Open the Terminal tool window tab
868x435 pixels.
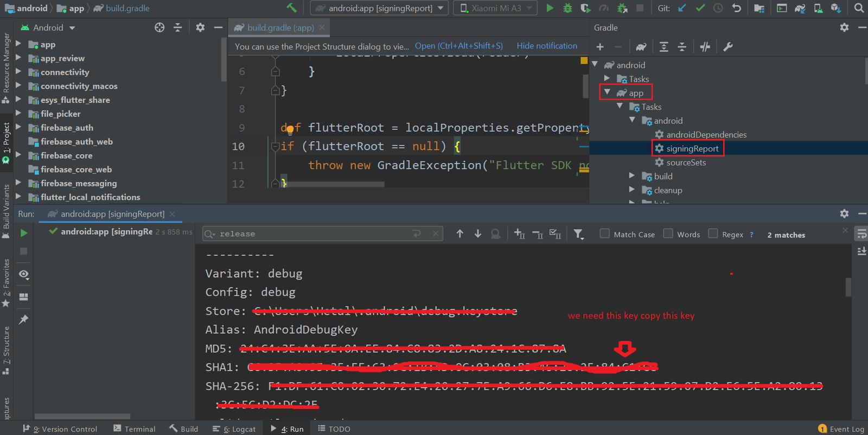click(135, 429)
